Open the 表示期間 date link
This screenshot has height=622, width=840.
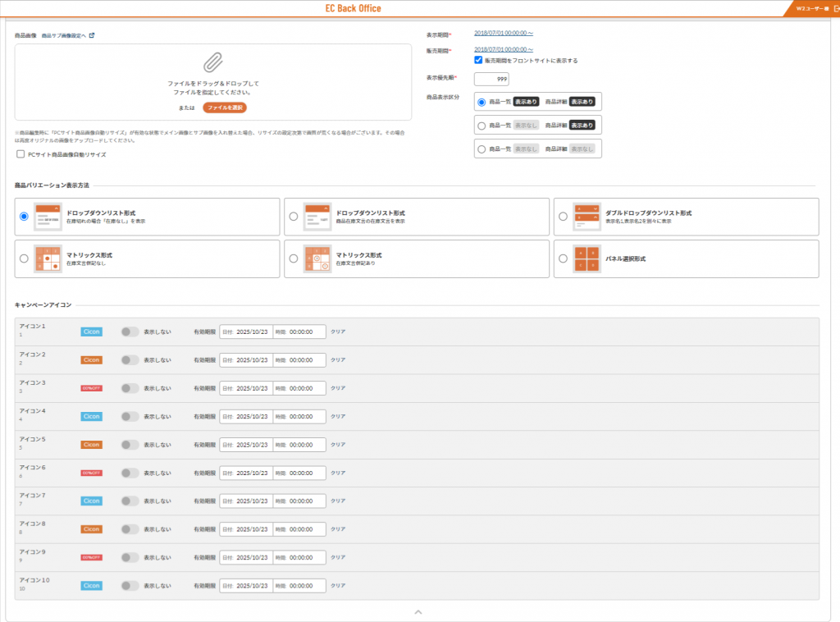(503, 33)
